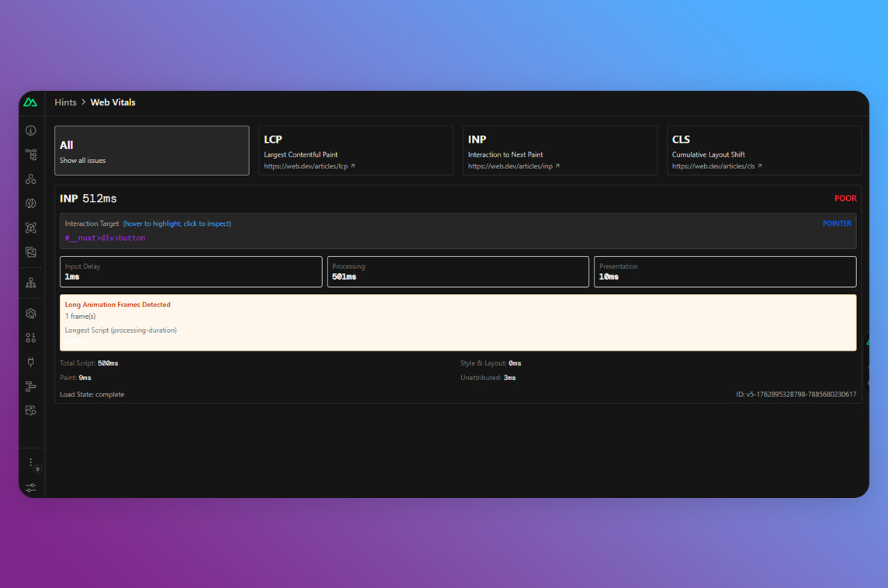Viewport: 888px width, 588px height.
Task: Open the Modules cube-scan icon in sidebar
Action: coord(31,228)
